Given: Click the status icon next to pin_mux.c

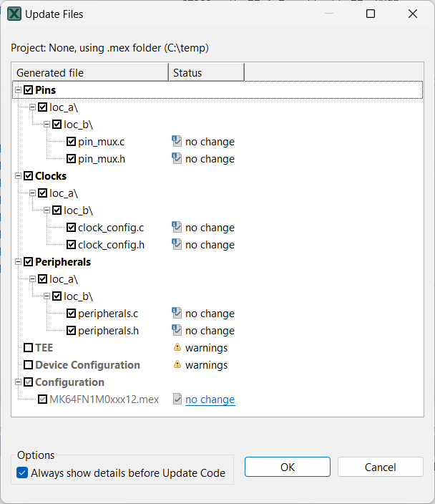Looking at the screenshot, I should (x=177, y=142).
